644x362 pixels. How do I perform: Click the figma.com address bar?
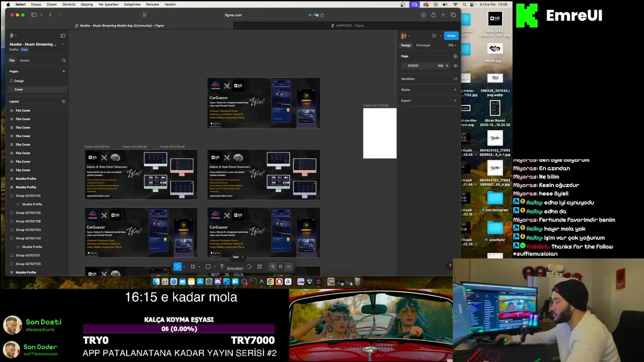coord(233,15)
